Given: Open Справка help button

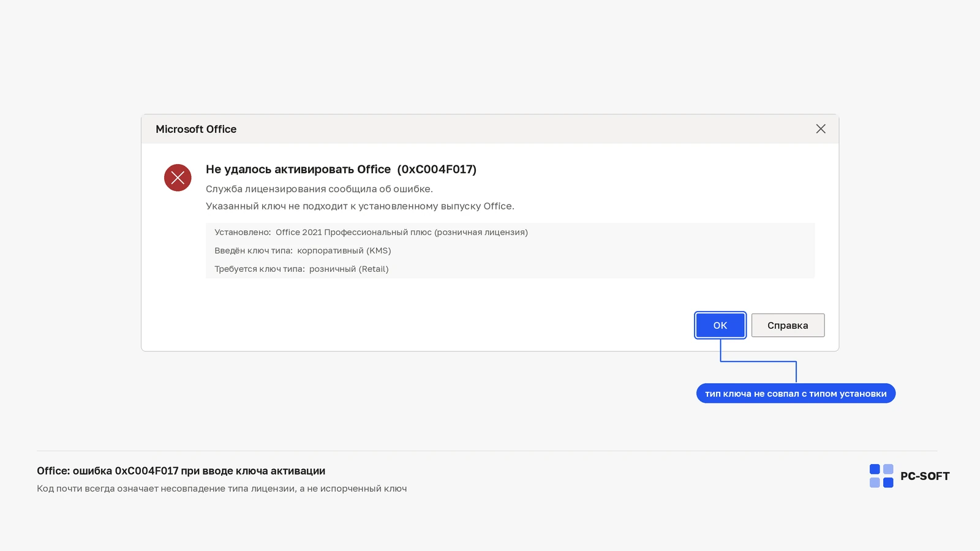Looking at the screenshot, I should 788,325.
